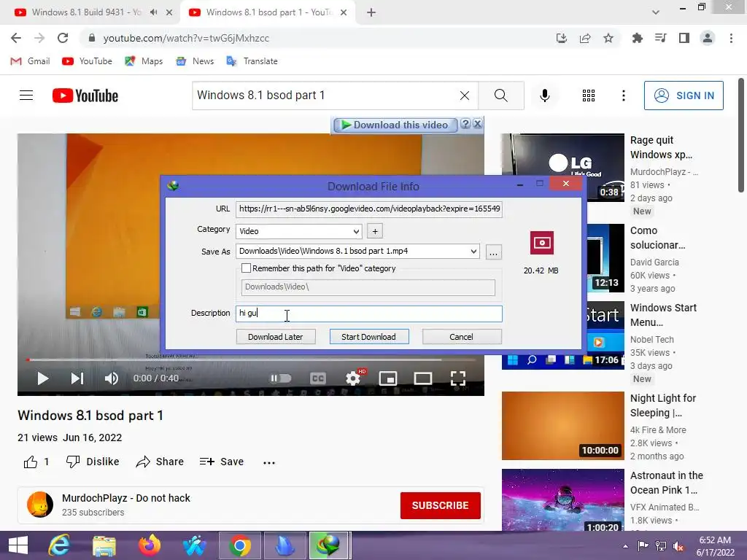747x560 pixels.
Task: Click the page vertical scrollbar
Action: pyautogui.click(x=741, y=136)
